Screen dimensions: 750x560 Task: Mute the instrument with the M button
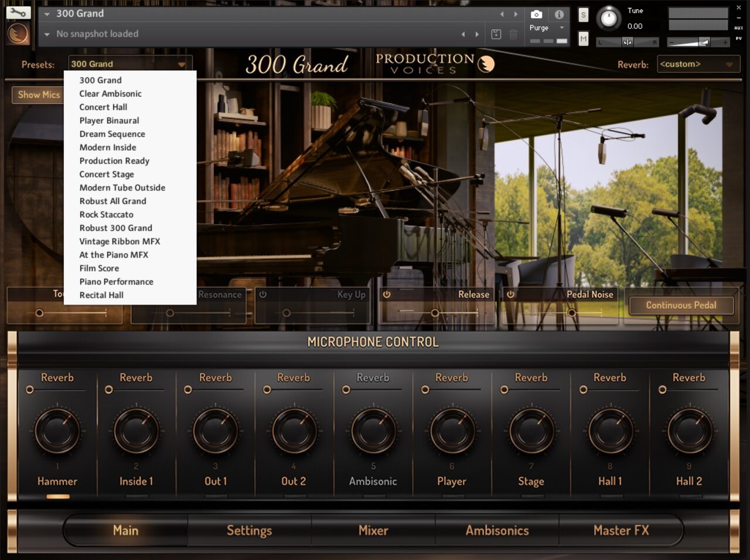tap(583, 39)
